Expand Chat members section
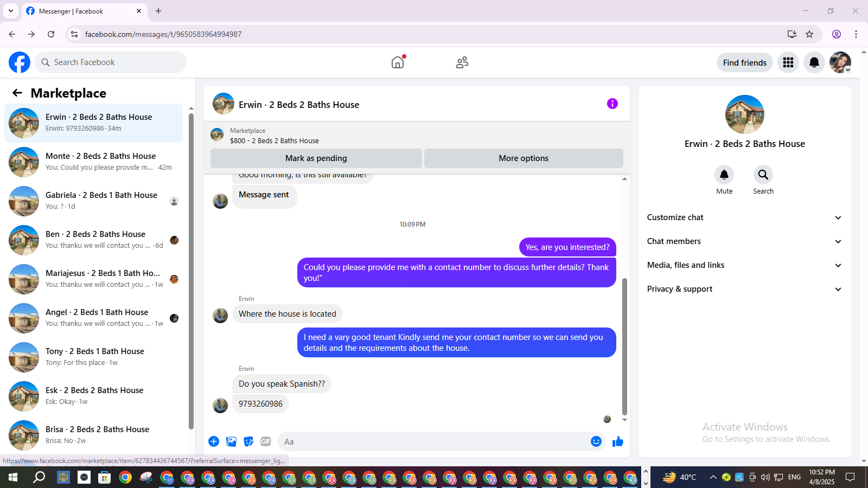This screenshot has height=488, width=868. tap(744, 241)
